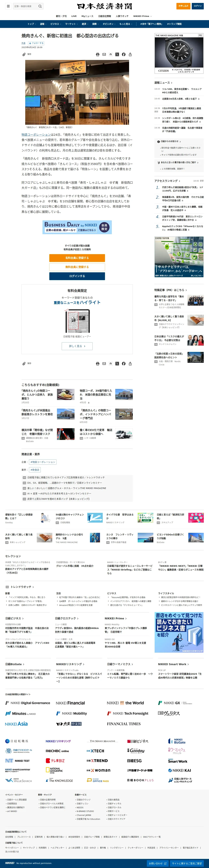This screenshot has width=209, height=868.
Task: Open the NATIONAL GEOGRAPHIC logo link
Action: (54, 770)
